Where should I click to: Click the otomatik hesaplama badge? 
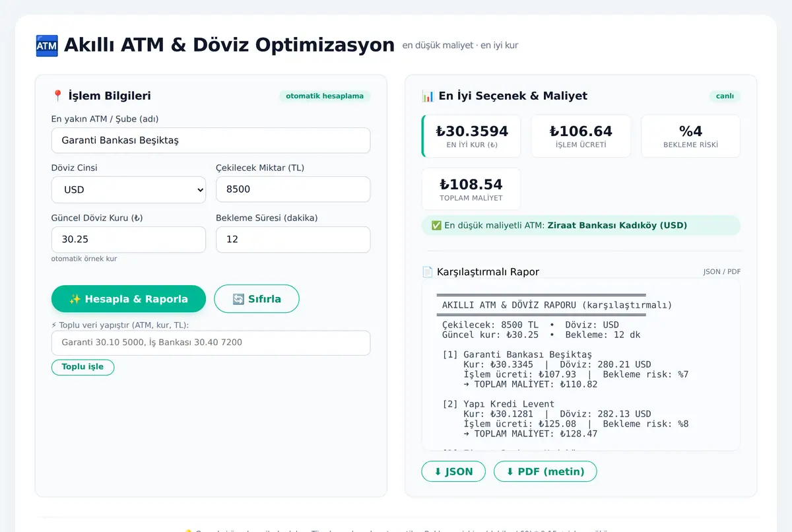pyautogui.click(x=325, y=96)
